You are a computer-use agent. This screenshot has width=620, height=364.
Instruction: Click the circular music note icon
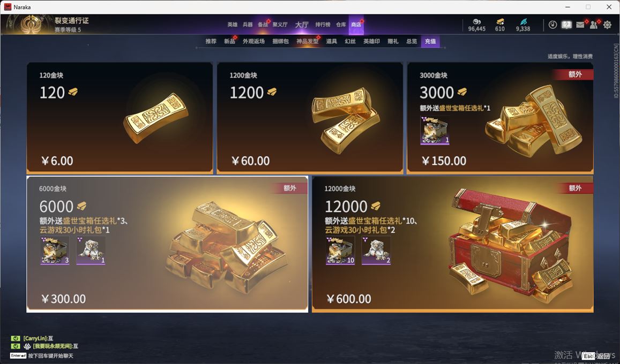click(553, 25)
